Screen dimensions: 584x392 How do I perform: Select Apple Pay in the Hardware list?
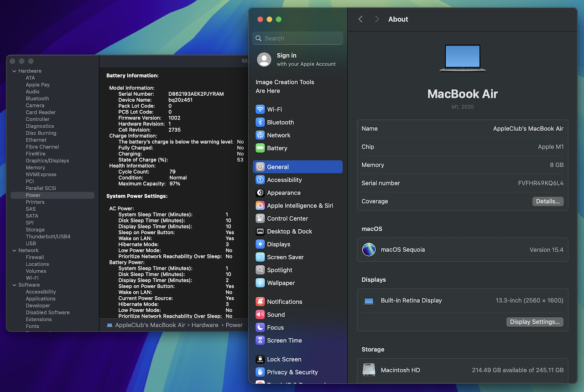38,85
